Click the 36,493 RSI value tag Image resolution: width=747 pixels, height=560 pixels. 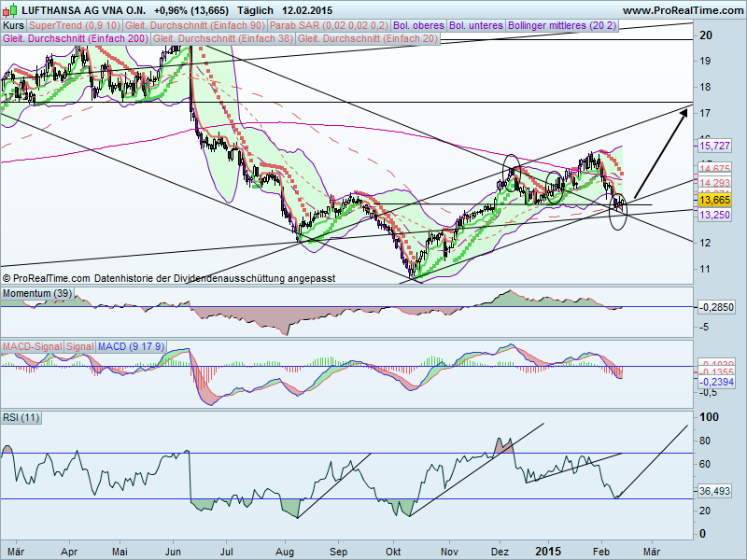tap(714, 491)
